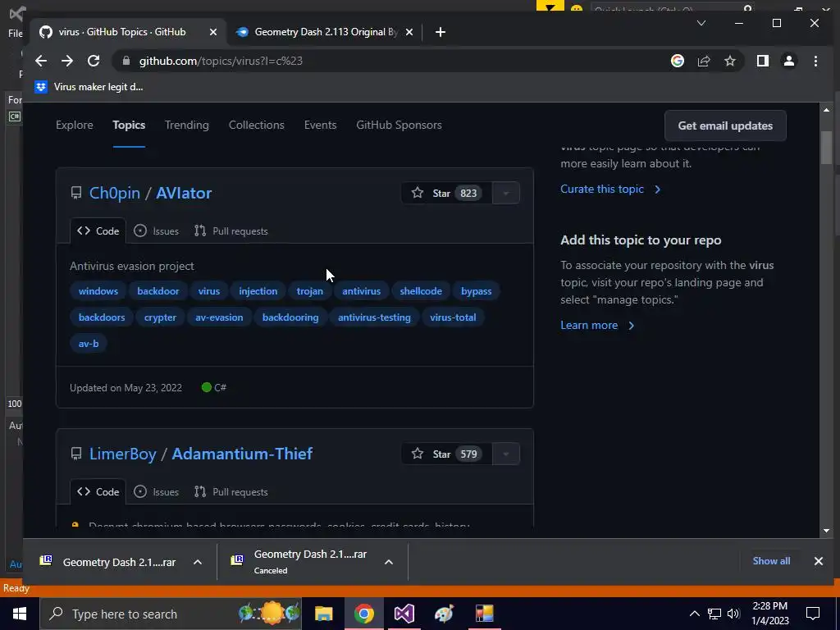The image size is (840, 630).
Task: Open the volume control in system tray
Action: click(x=733, y=614)
